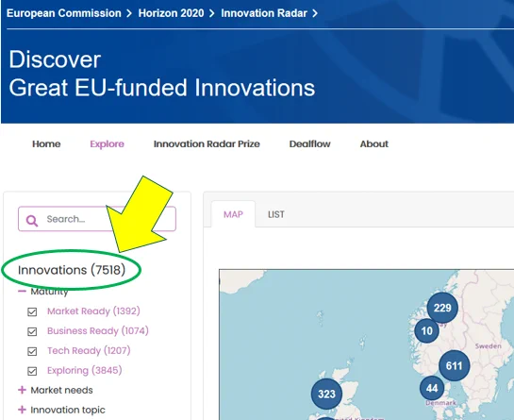Open the Innovation Radar Prize page
The width and height of the screenshot is (514, 420).
pos(207,143)
